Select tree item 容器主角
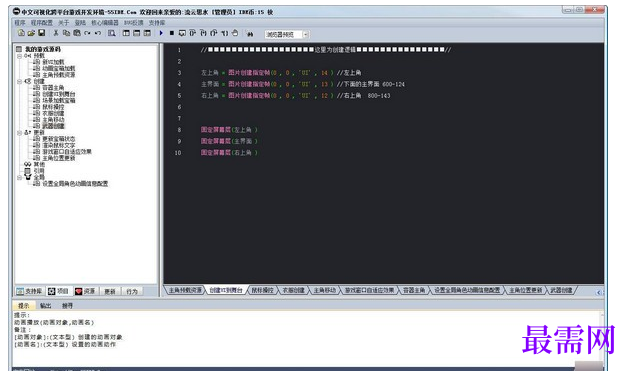The height and width of the screenshot is (371, 634). [53, 88]
